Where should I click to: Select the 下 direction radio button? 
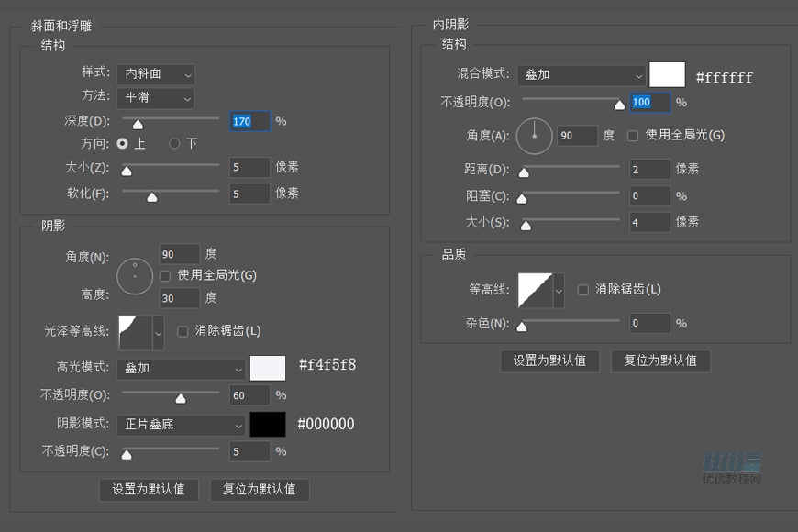[x=174, y=141]
